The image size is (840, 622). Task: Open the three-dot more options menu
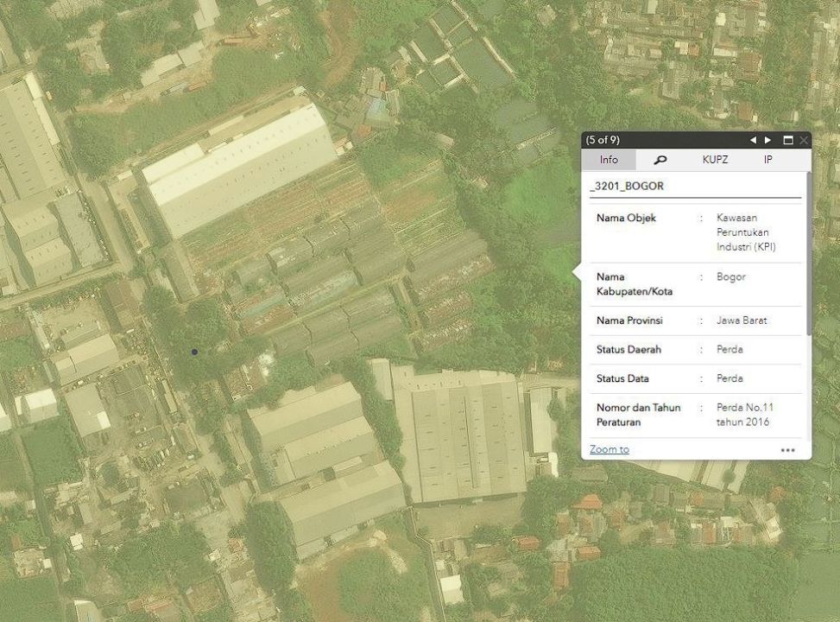(x=787, y=450)
